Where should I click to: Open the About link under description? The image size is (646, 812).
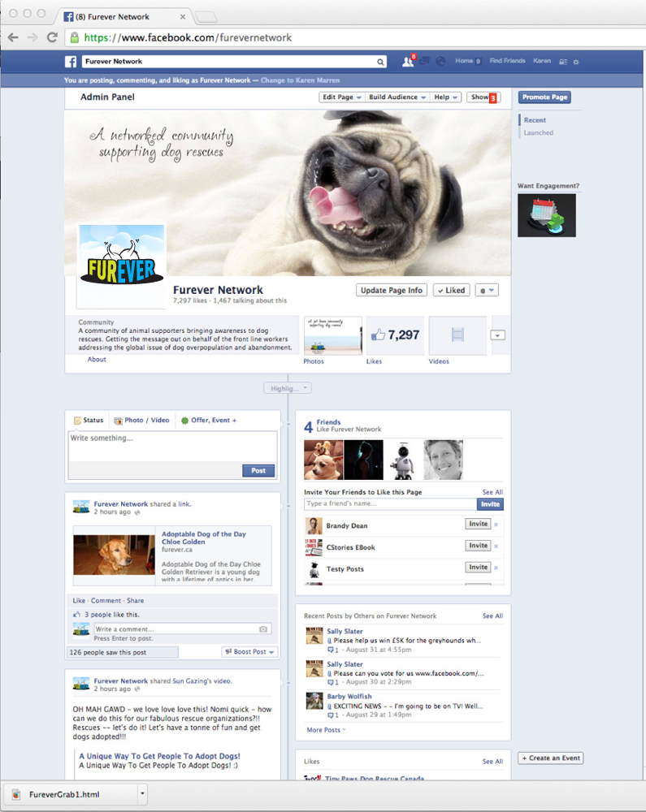(x=97, y=360)
